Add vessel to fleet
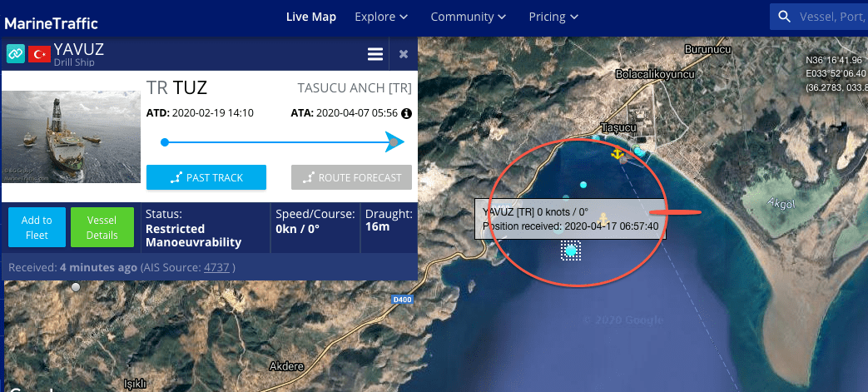Image resolution: width=868 pixels, height=392 pixels. pyautogui.click(x=37, y=227)
